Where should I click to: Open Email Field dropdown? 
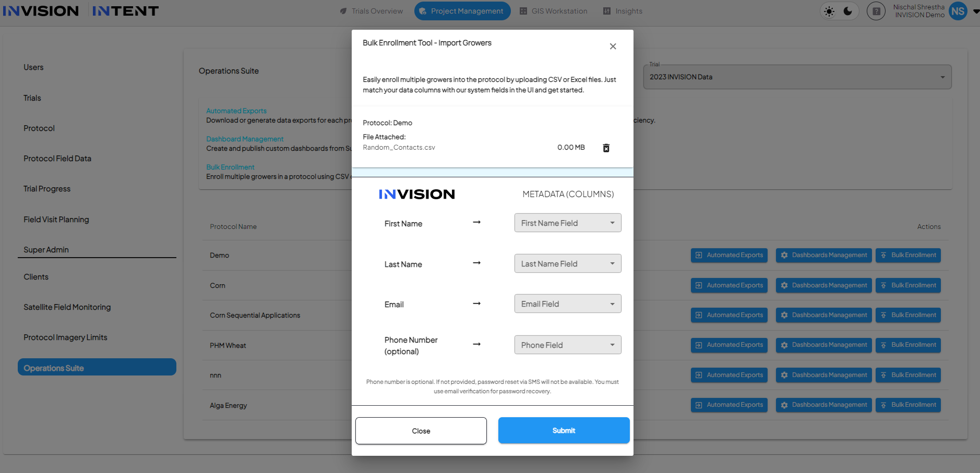click(x=568, y=304)
